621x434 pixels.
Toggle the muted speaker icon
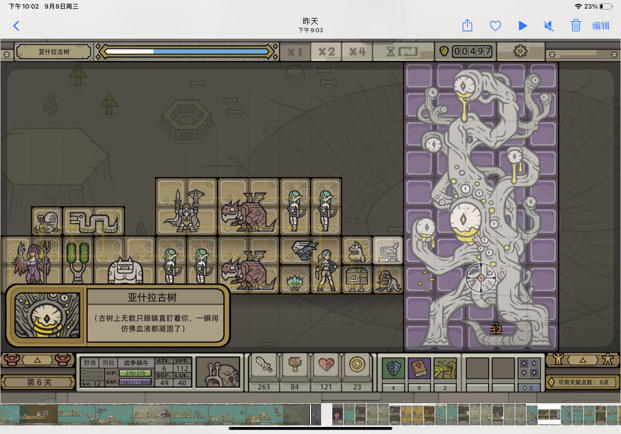[549, 26]
